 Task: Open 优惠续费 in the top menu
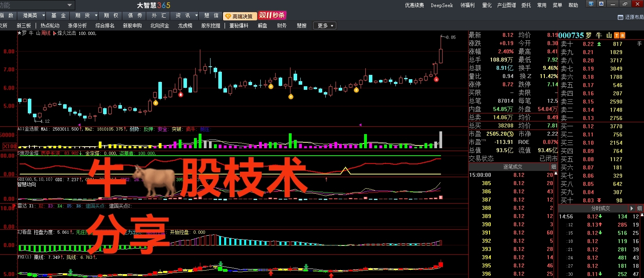tap(414, 5)
